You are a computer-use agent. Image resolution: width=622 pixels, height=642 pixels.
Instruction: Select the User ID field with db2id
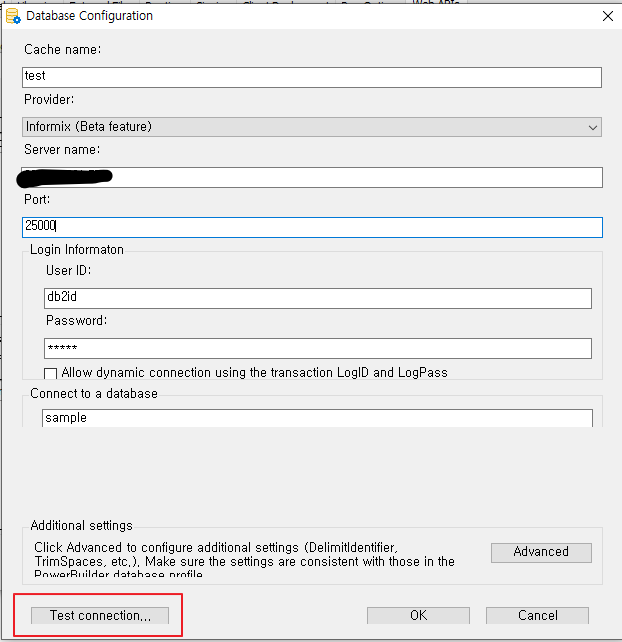click(317, 298)
